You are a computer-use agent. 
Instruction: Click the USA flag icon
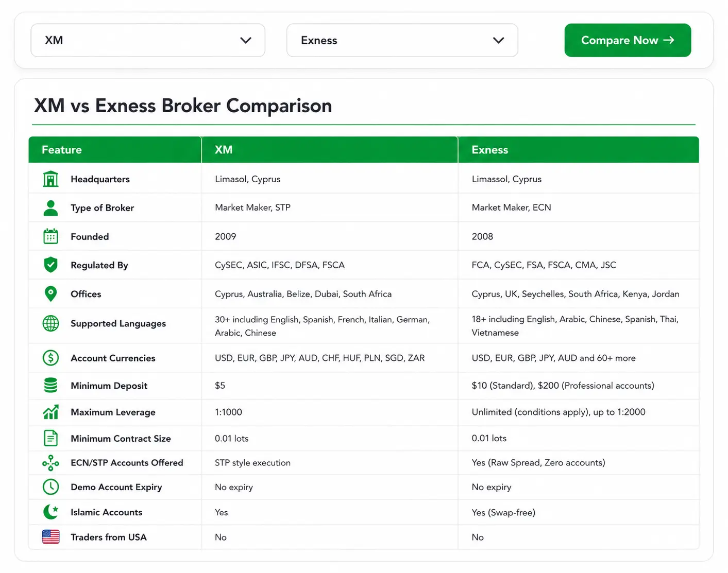point(50,537)
